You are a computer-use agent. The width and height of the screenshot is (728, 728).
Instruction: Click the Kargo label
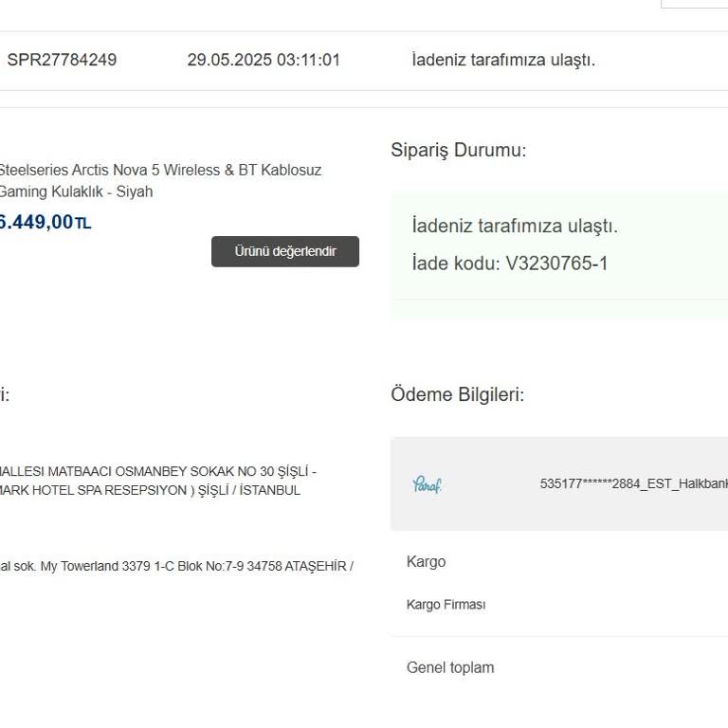click(x=426, y=562)
